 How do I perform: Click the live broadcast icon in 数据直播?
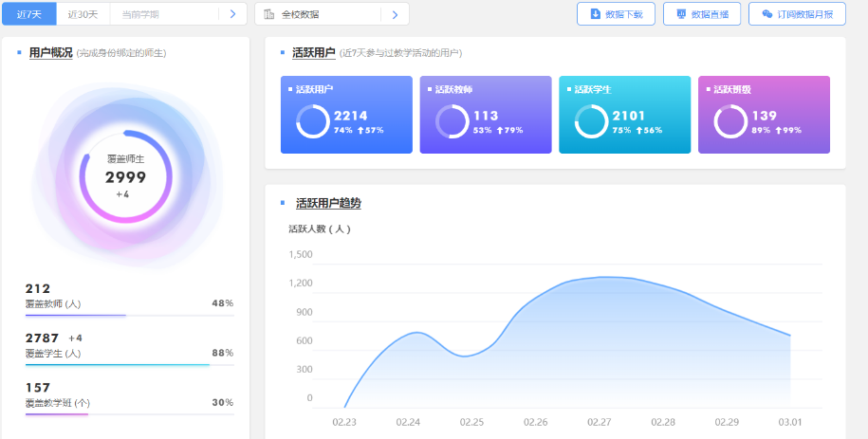(680, 14)
